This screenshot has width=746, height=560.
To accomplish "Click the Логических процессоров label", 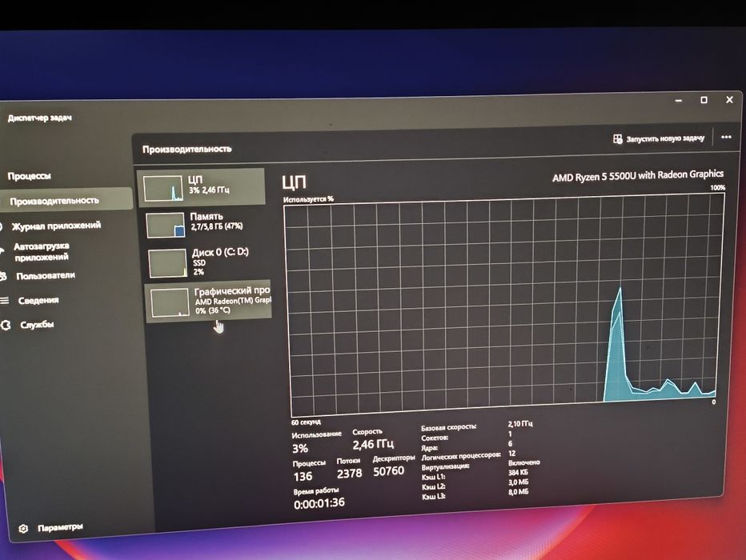I will [461, 456].
